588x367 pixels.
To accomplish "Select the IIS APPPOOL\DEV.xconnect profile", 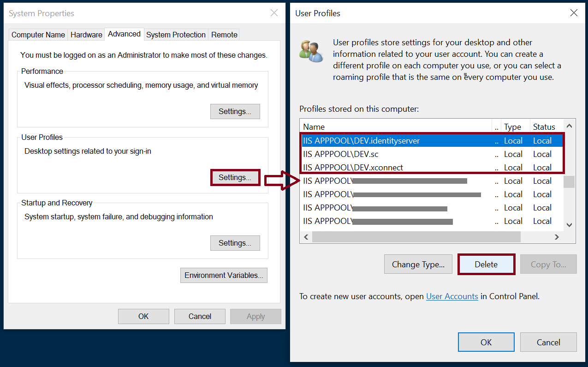I will (431, 168).
